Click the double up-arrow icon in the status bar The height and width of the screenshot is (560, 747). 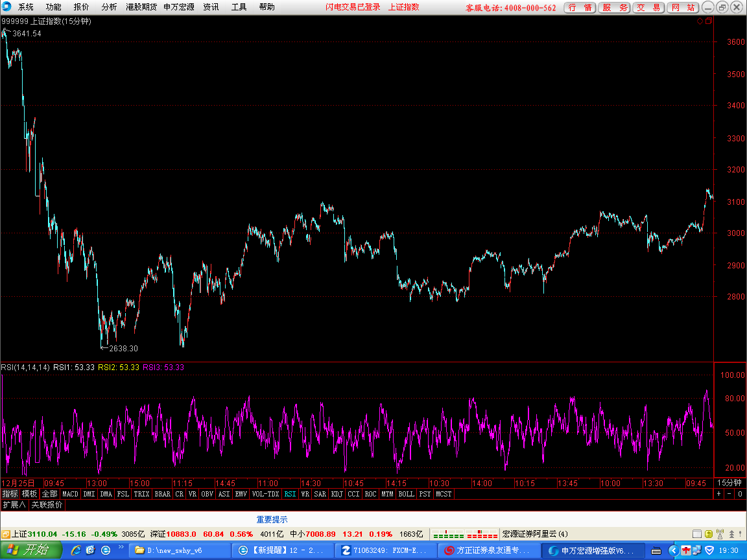point(731,534)
